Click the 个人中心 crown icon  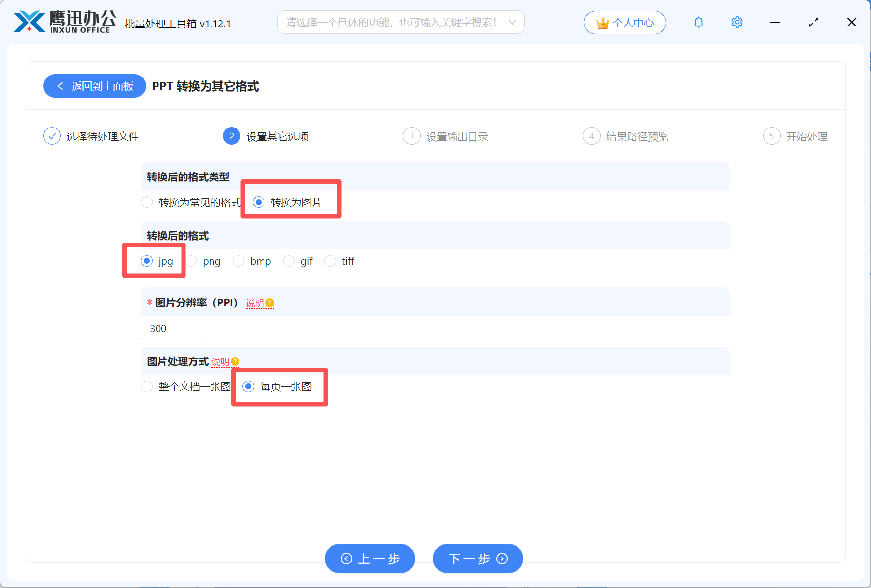(602, 22)
